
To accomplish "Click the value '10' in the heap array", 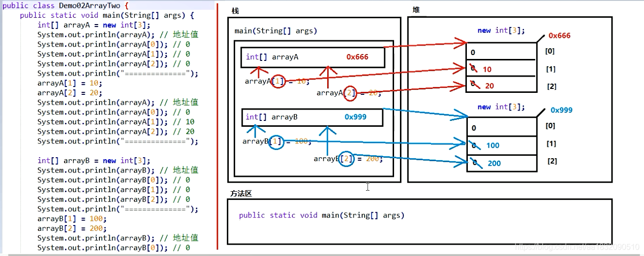I will [487, 70].
